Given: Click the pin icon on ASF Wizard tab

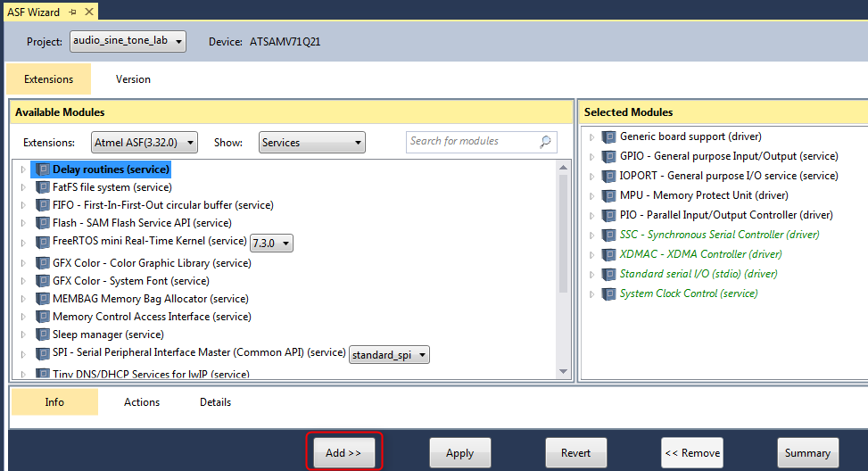Looking at the screenshot, I should pos(72,12).
